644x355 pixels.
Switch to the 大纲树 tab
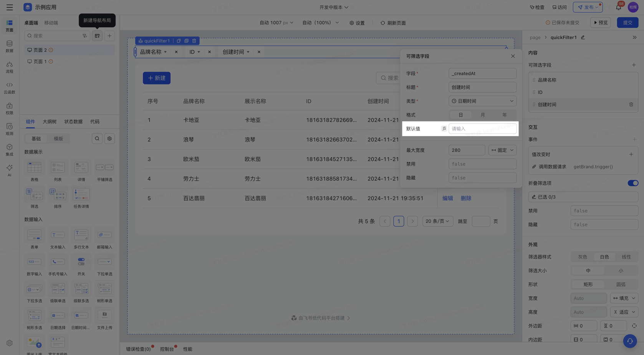(x=50, y=122)
